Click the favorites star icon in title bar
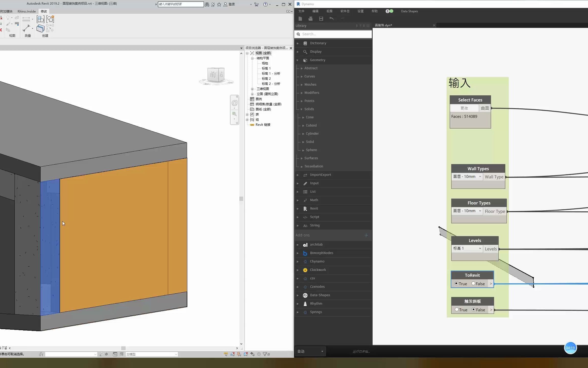 219,4
